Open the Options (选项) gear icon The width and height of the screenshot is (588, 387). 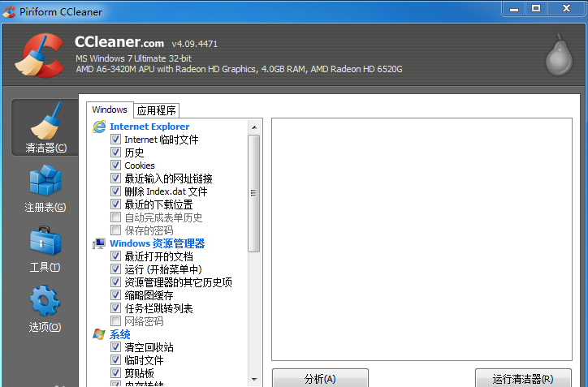pos(45,300)
